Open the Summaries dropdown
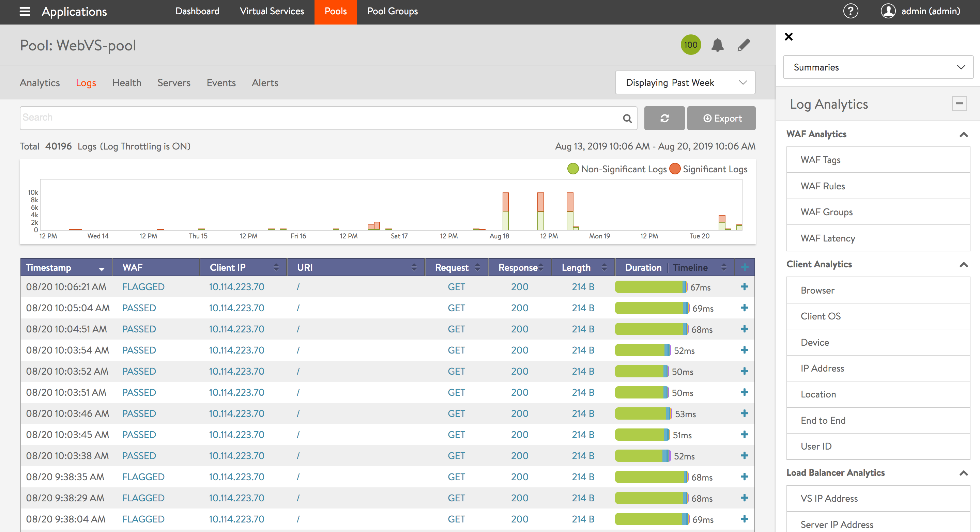Viewport: 980px width, 532px height. [878, 67]
